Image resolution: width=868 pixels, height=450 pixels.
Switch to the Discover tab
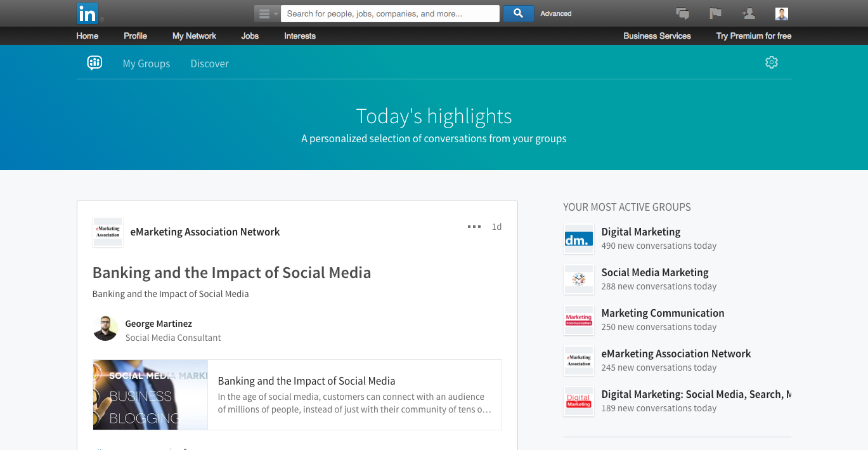point(210,63)
